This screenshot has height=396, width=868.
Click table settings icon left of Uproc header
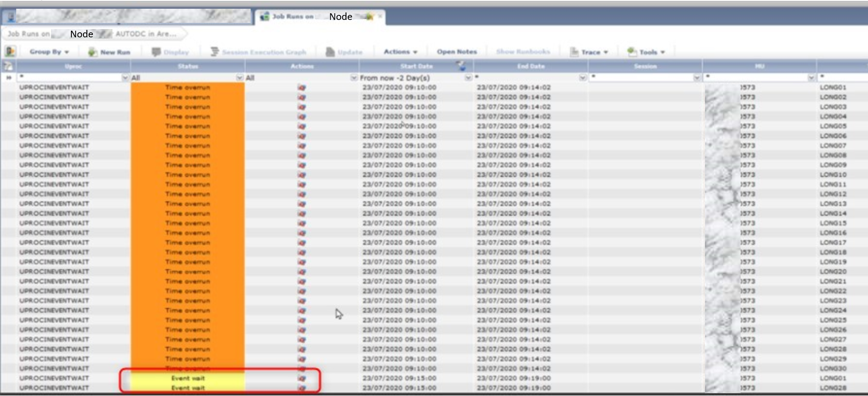(8, 66)
